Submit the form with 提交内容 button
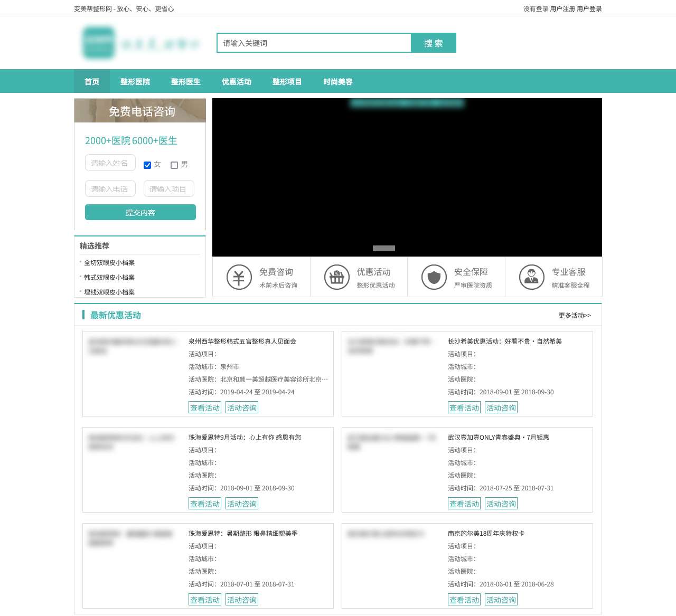This screenshot has width=676, height=616. (140, 212)
